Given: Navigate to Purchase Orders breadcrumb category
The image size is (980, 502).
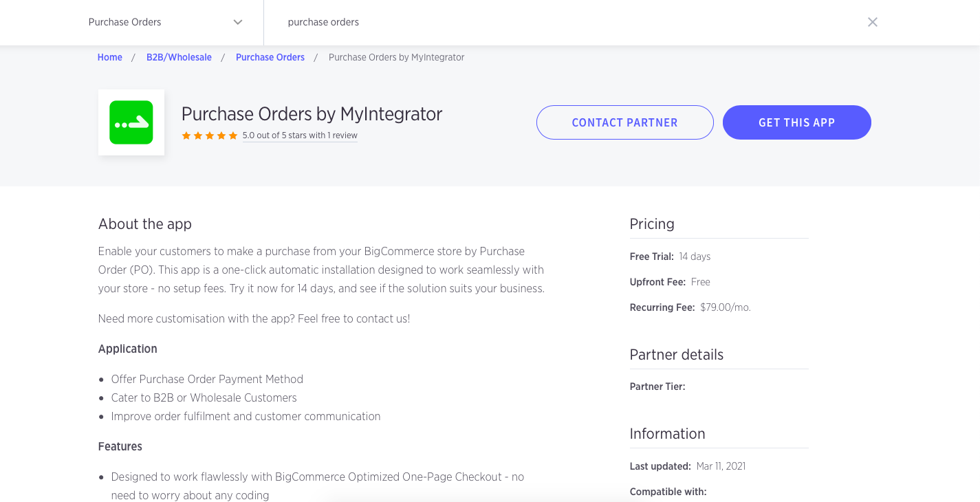Looking at the screenshot, I should pyautogui.click(x=270, y=58).
